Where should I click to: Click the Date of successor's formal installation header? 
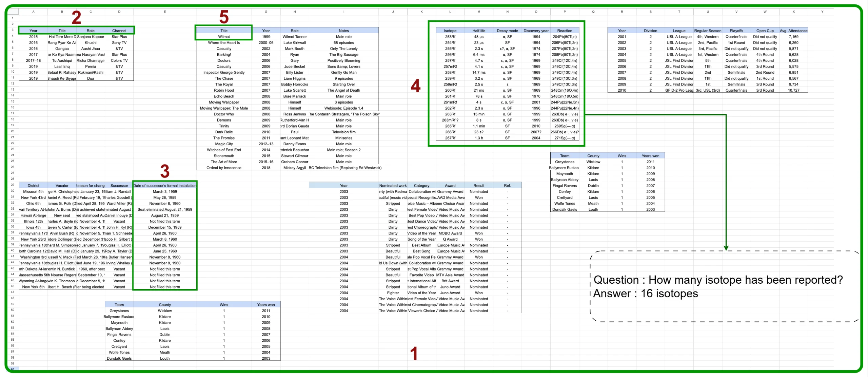pyautogui.click(x=165, y=186)
